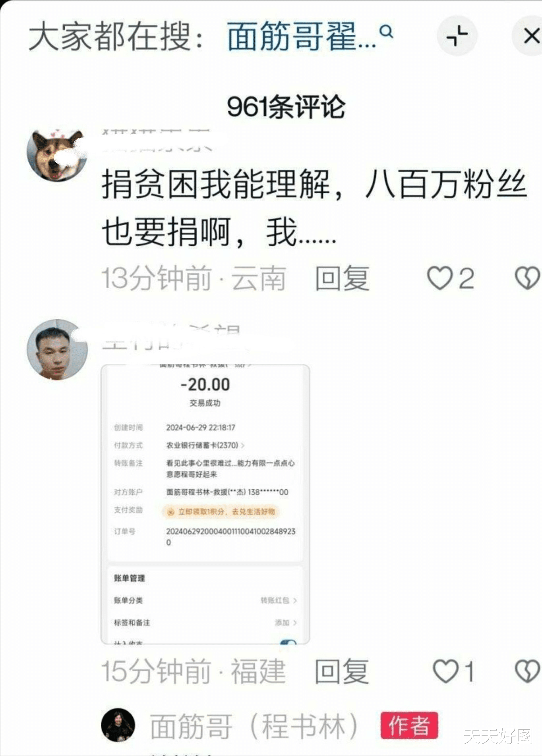Open the Fujian commenter's avatar profile
Viewport: 542px width, 756px height.
57,349
